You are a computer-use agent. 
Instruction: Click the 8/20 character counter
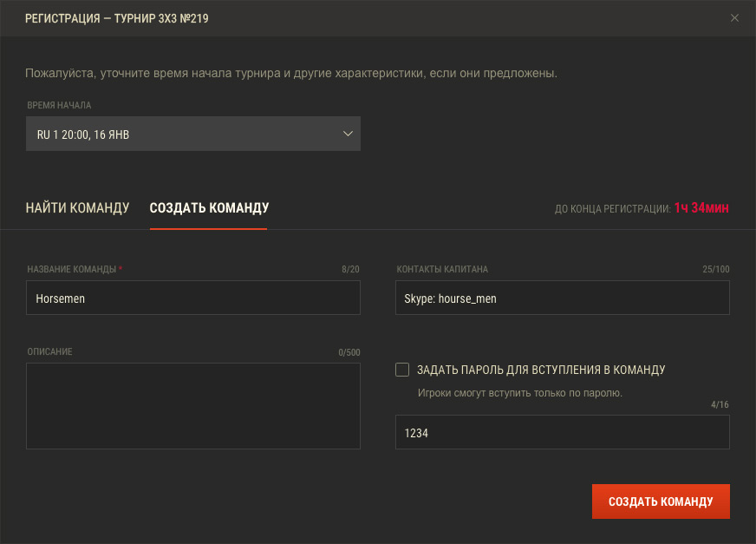[350, 269]
